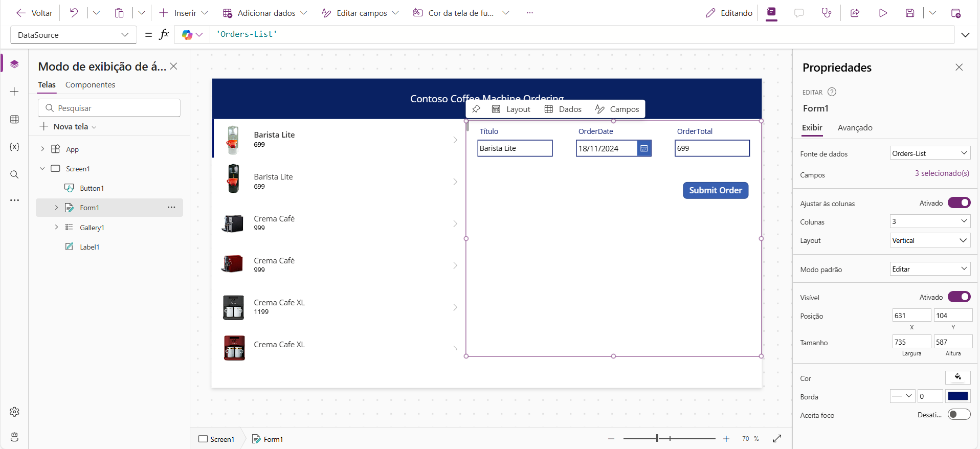Toggle Ajustar às colunas switch
980x449 pixels.
(x=959, y=203)
